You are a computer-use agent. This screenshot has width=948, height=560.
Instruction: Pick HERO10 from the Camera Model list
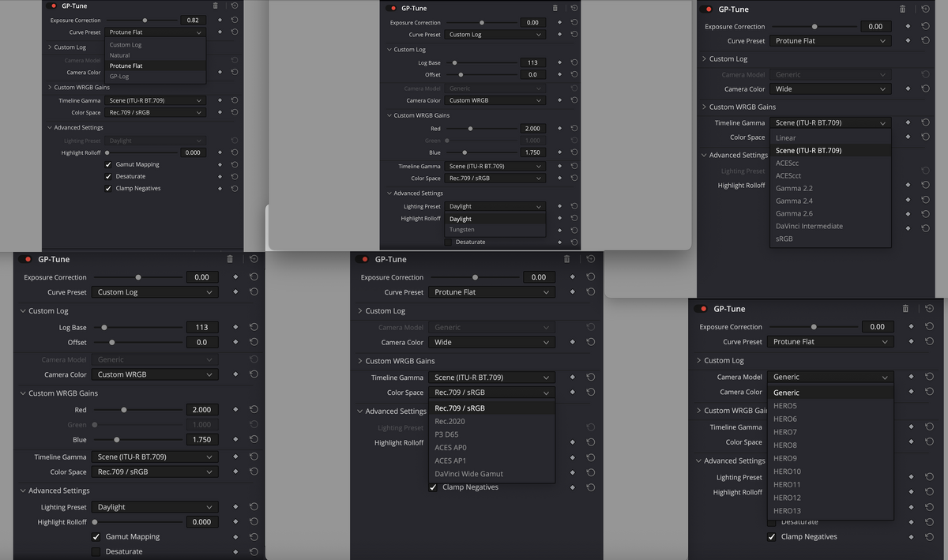[x=787, y=472]
